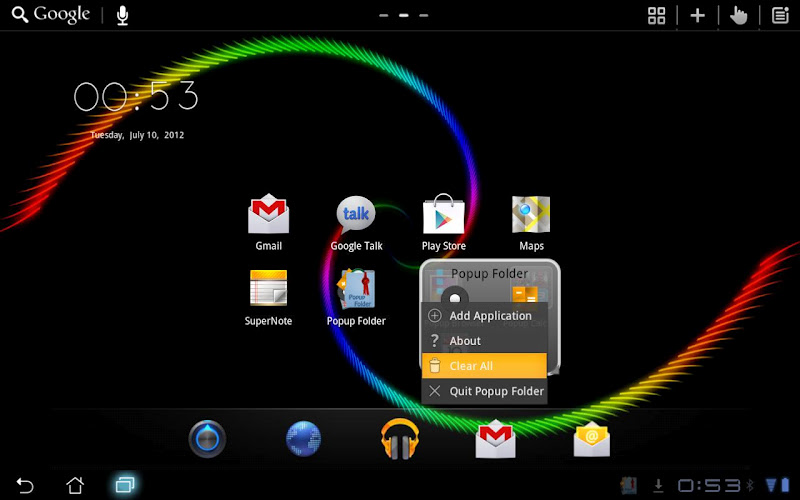
Task: Tap the voice search microphone
Action: coord(122,15)
